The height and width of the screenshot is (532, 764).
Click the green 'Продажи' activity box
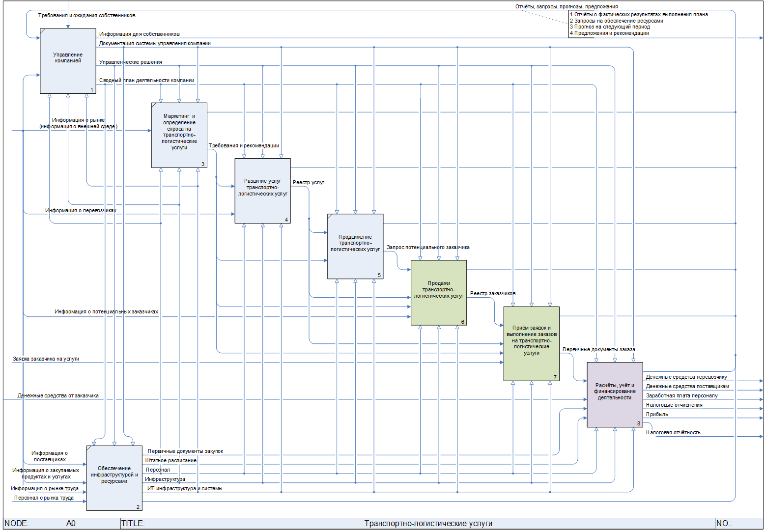tap(438, 293)
